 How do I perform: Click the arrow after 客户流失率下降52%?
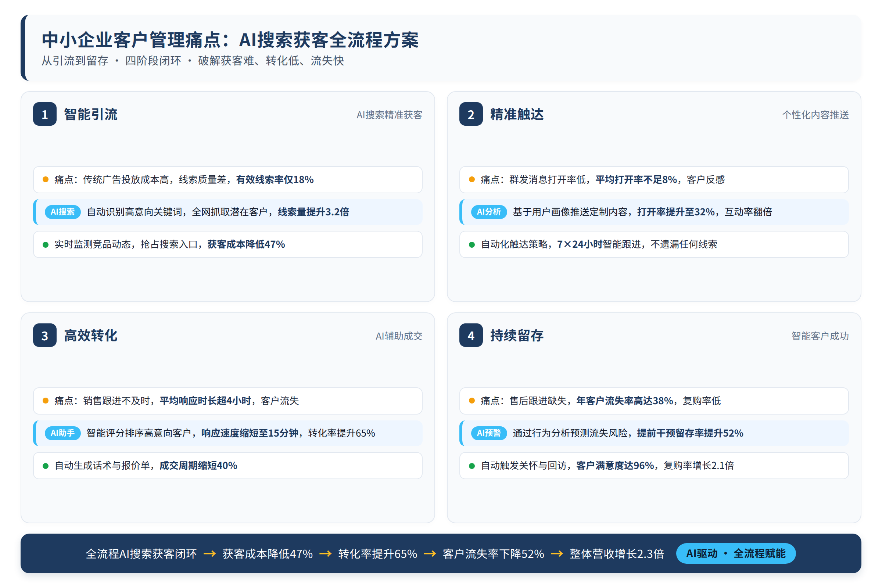(557, 553)
